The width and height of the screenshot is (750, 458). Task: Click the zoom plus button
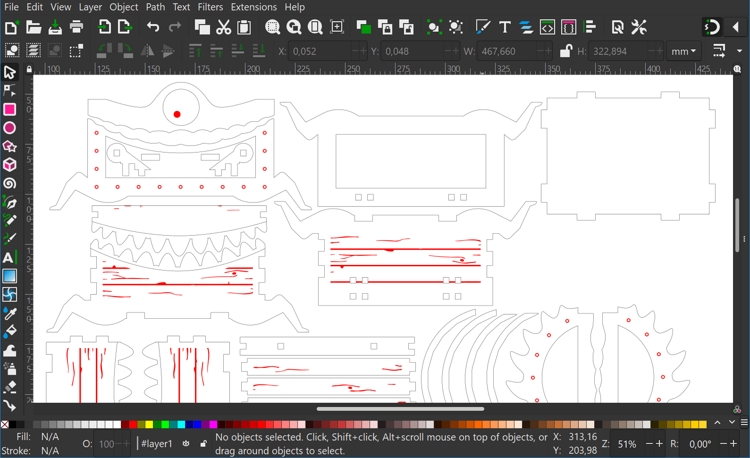click(x=659, y=444)
